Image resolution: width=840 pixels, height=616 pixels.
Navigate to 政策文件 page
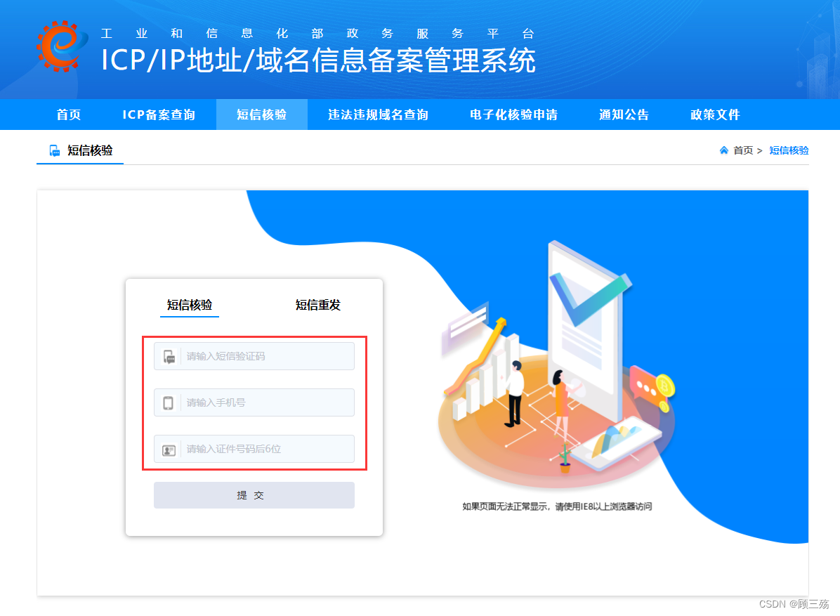pos(715,114)
